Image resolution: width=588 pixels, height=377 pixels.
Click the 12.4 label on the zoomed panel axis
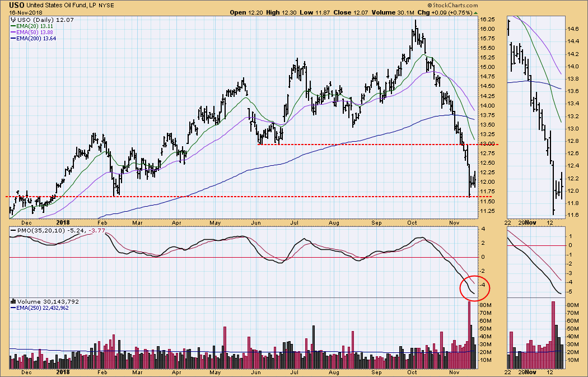pyautogui.click(x=573, y=166)
